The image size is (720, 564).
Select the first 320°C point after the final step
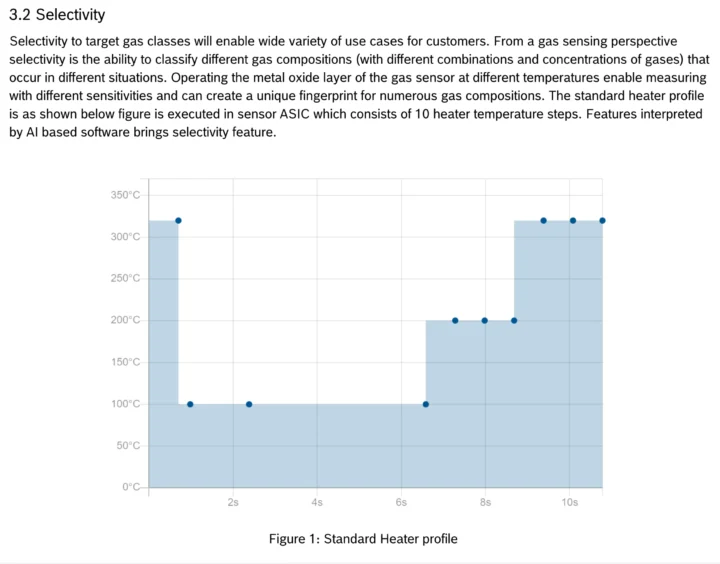(x=543, y=220)
